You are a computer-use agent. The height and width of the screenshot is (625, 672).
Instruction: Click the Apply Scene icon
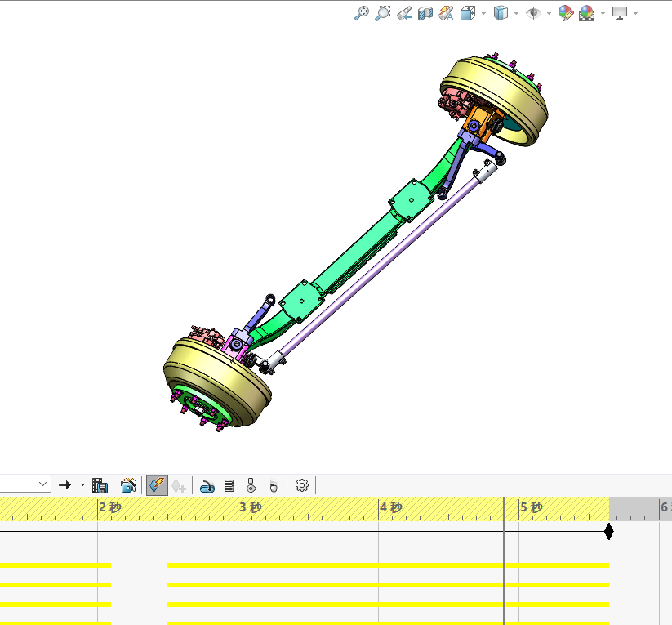tap(587, 13)
